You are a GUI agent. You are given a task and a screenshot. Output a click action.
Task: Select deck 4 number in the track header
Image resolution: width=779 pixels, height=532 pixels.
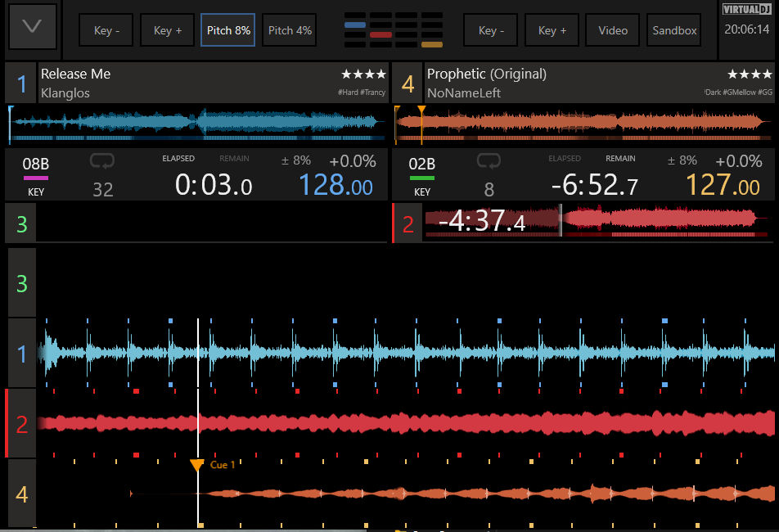[x=408, y=83]
